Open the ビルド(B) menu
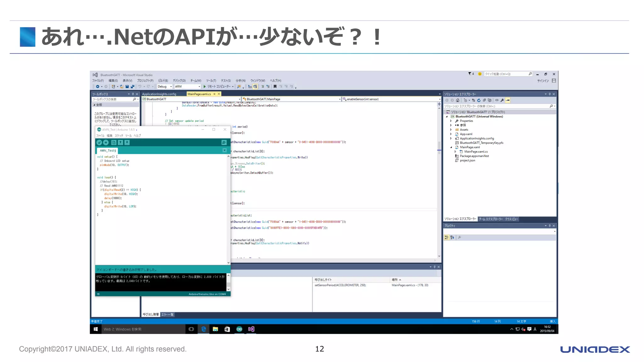 click(x=163, y=81)
